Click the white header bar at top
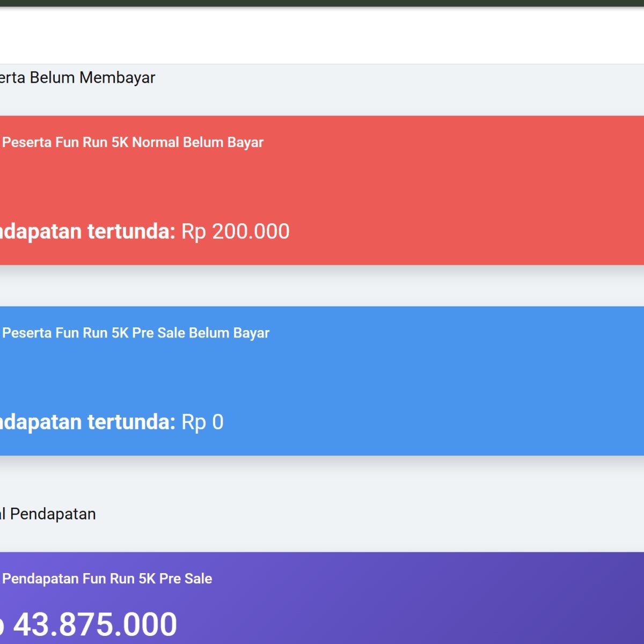Image resolution: width=644 pixels, height=644 pixels. (322, 35)
